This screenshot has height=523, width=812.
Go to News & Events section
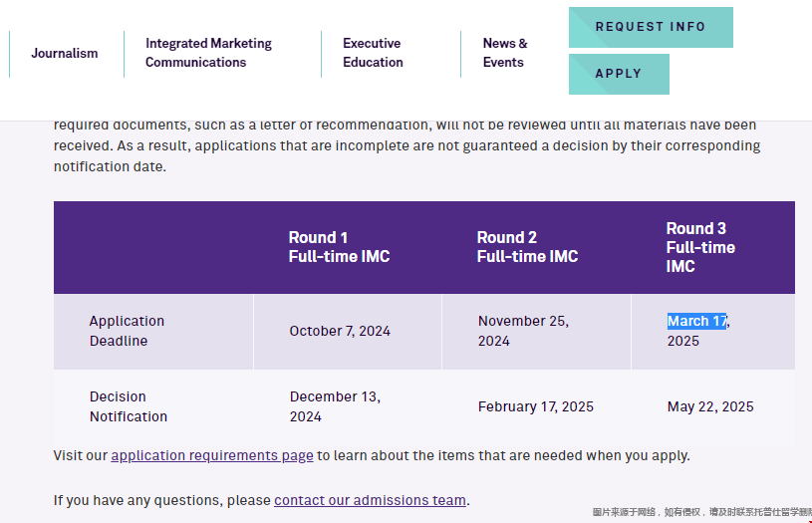click(x=505, y=53)
